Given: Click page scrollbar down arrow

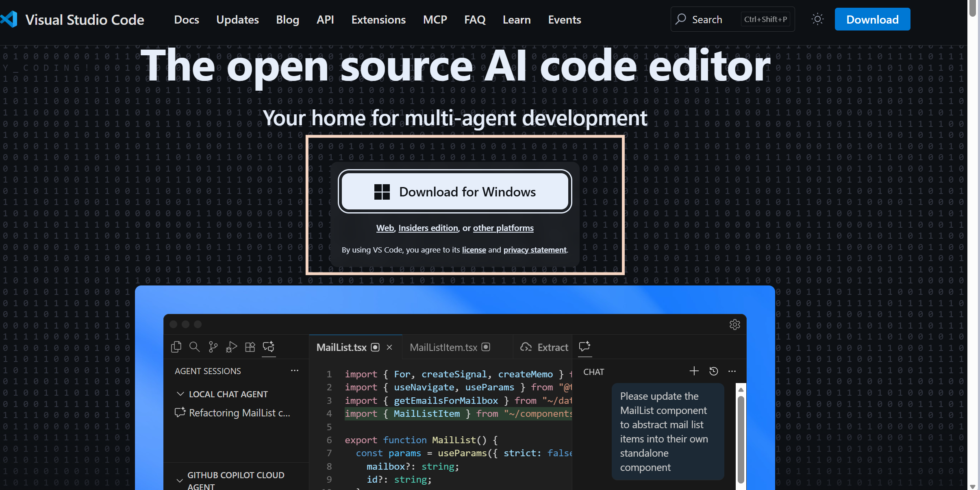Looking at the screenshot, I should [972, 486].
